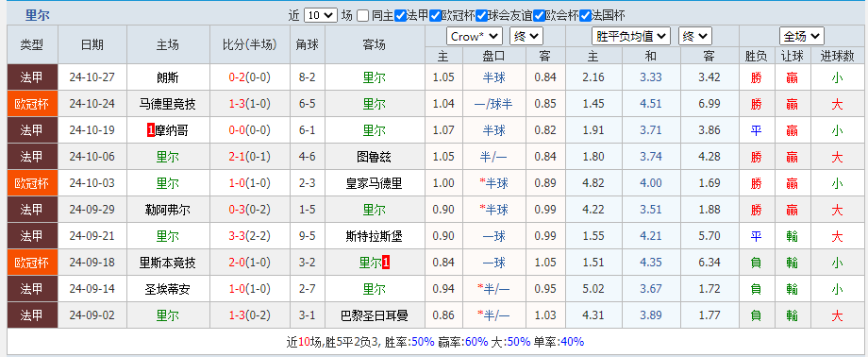This screenshot has width=868, height=357.
Task: Click the 欧冠杯 label on 24-10-03 row
Action: tap(32, 183)
